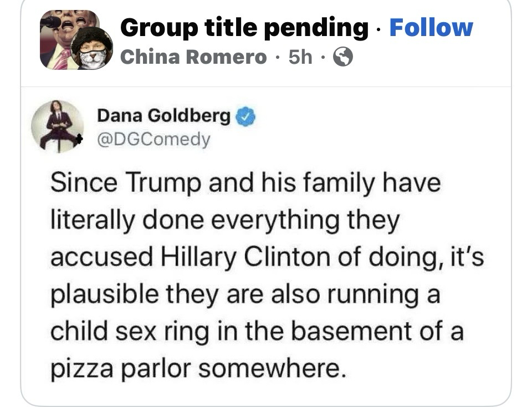Image resolution: width=532 pixels, height=407 pixels.
Task: Open the 'Group title pending' group page
Action: [244, 28]
